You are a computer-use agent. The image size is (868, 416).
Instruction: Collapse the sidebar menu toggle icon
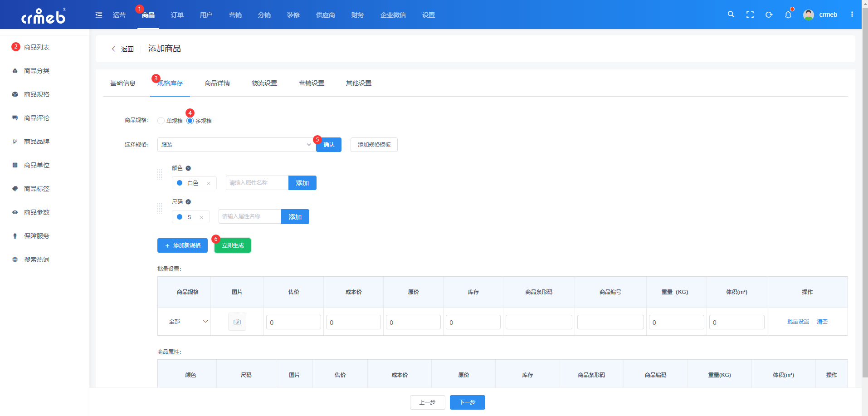99,15
